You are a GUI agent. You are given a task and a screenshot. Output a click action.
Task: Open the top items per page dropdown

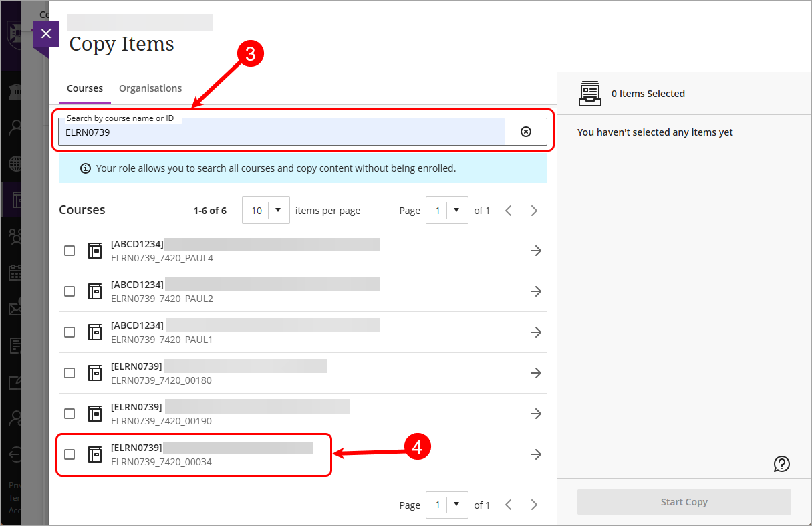click(266, 211)
